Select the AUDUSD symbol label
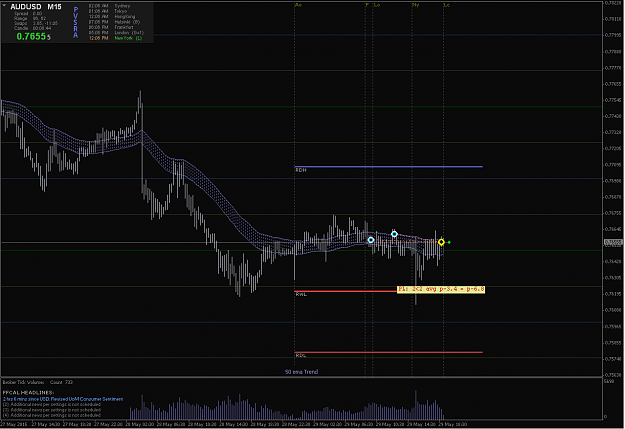 (x=26, y=7)
